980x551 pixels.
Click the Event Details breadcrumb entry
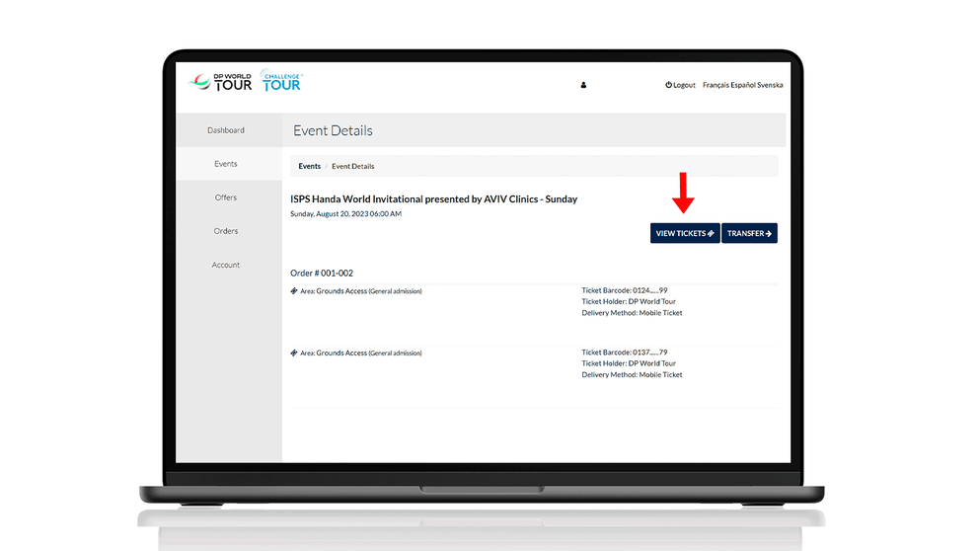click(353, 166)
